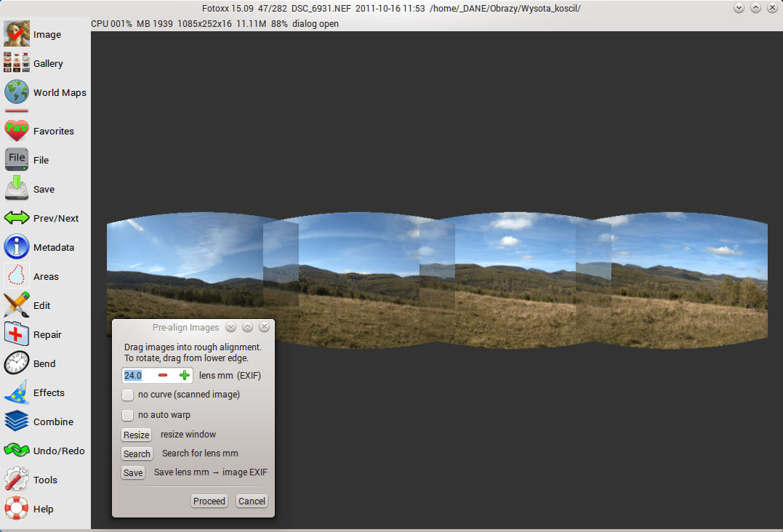Click the 'dialog open' status text
Screen dimensions: 783x532
coord(316,24)
